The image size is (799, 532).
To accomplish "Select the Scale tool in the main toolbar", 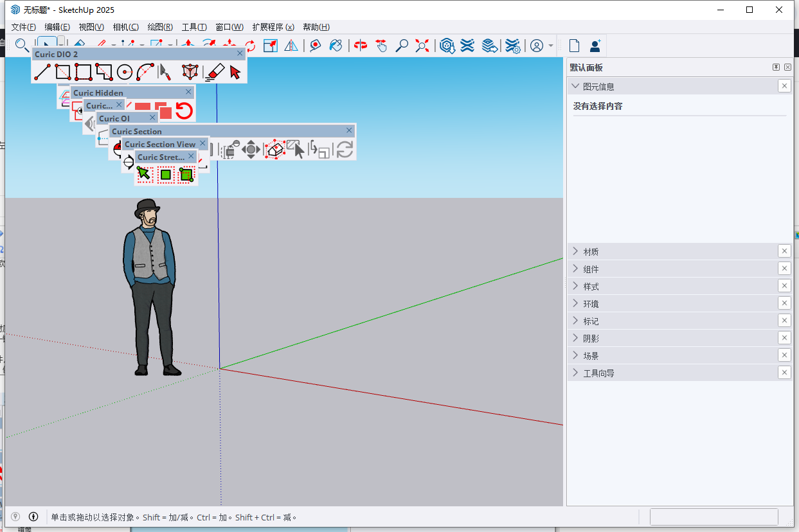I will click(271, 46).
